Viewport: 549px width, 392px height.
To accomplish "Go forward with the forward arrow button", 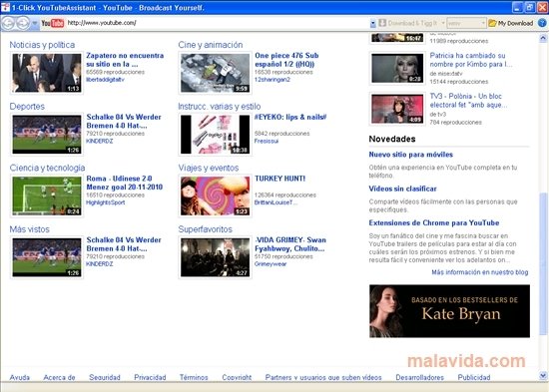I will pyautogui.click(x=23, y=23).
